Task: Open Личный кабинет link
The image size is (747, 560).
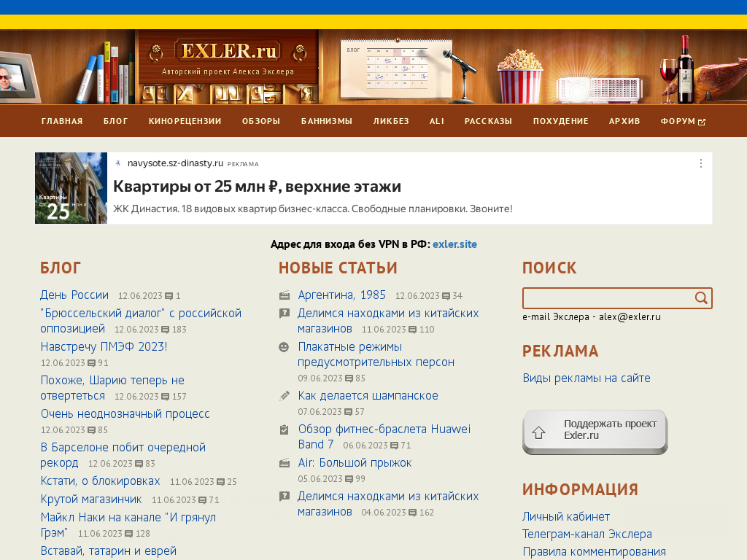Action: pos(566,517)
